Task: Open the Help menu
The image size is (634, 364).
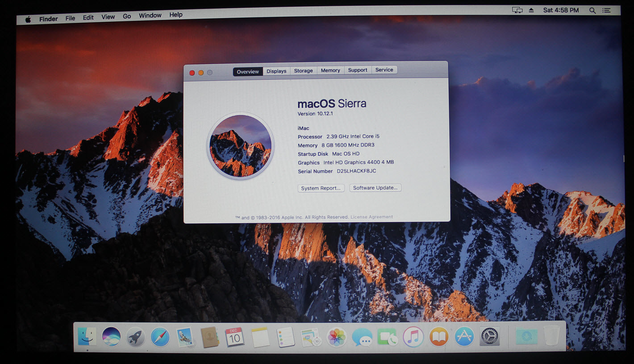Action: pos(176,15)
